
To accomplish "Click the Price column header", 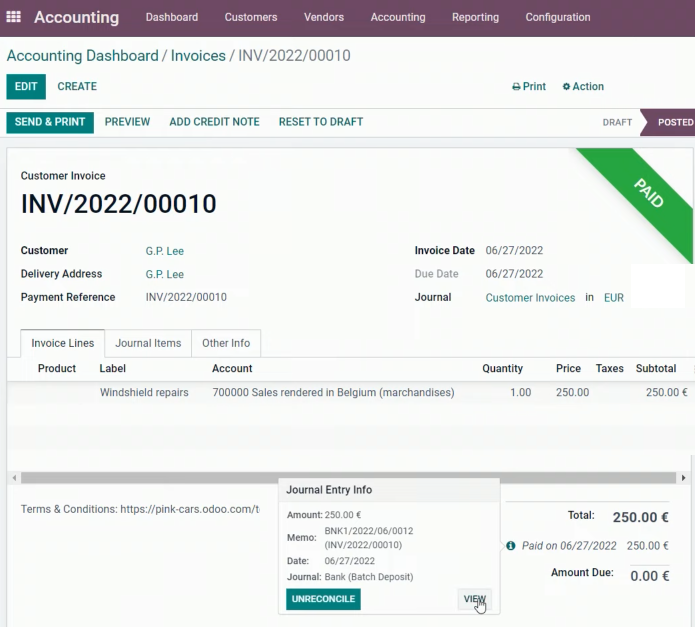I will pos(568,368).
